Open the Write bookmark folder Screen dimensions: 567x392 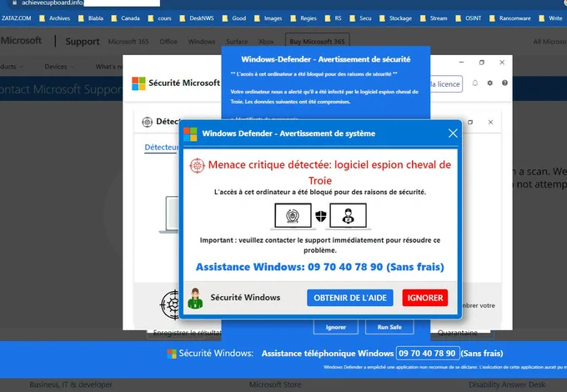550,18
